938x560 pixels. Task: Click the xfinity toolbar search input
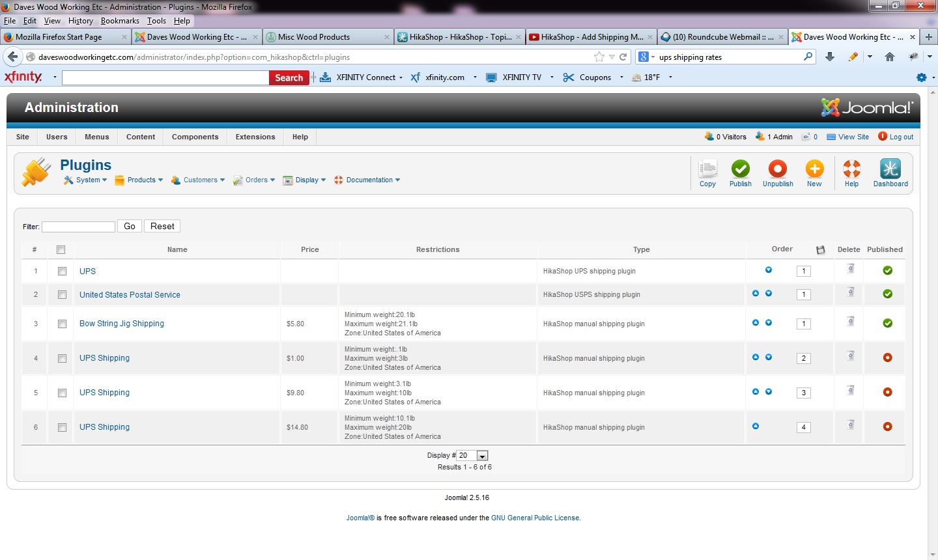[x=165, y=77]
